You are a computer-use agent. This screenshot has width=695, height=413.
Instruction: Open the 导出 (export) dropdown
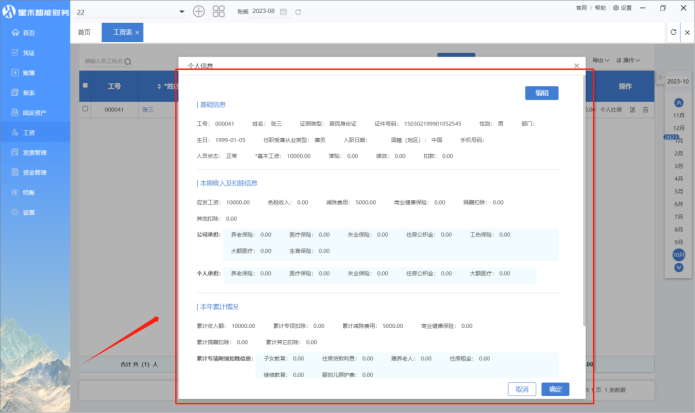[599, 60]
